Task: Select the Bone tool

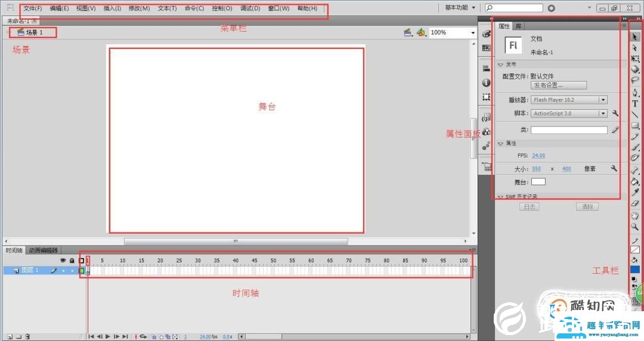Action: [x=635, y=170]
